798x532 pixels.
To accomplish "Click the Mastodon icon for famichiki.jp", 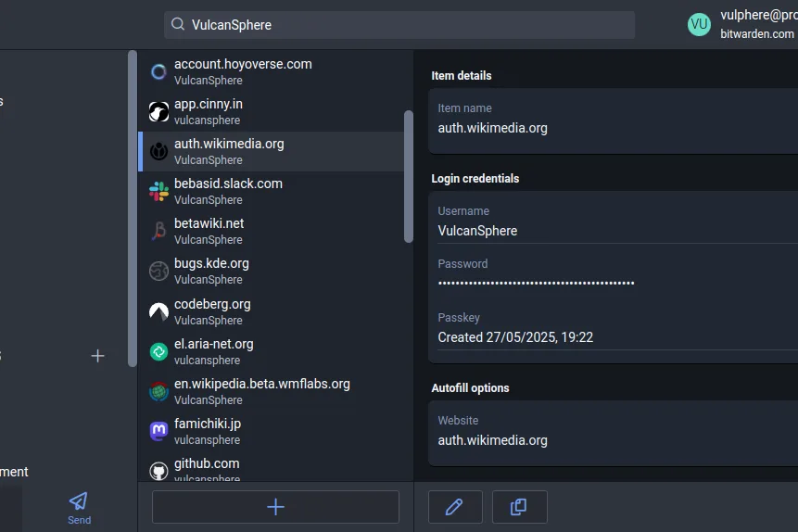I will click(158, 431).
